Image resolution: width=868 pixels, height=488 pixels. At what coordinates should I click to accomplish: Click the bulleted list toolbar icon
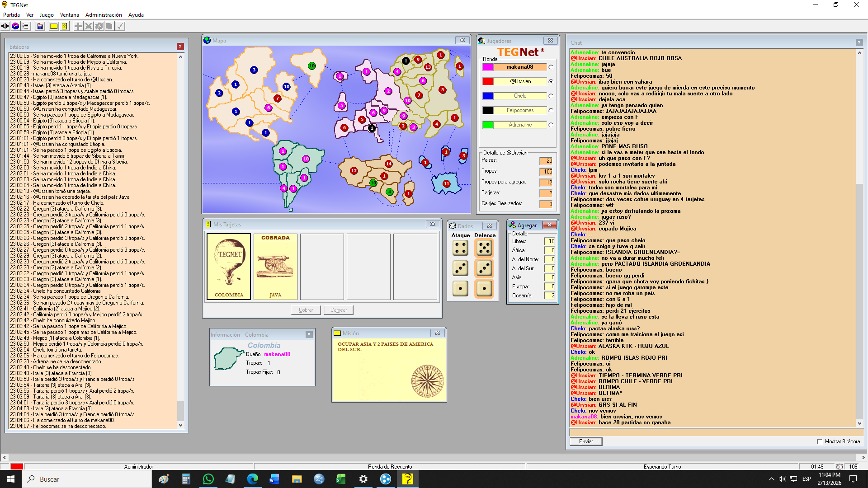[25, 26]
